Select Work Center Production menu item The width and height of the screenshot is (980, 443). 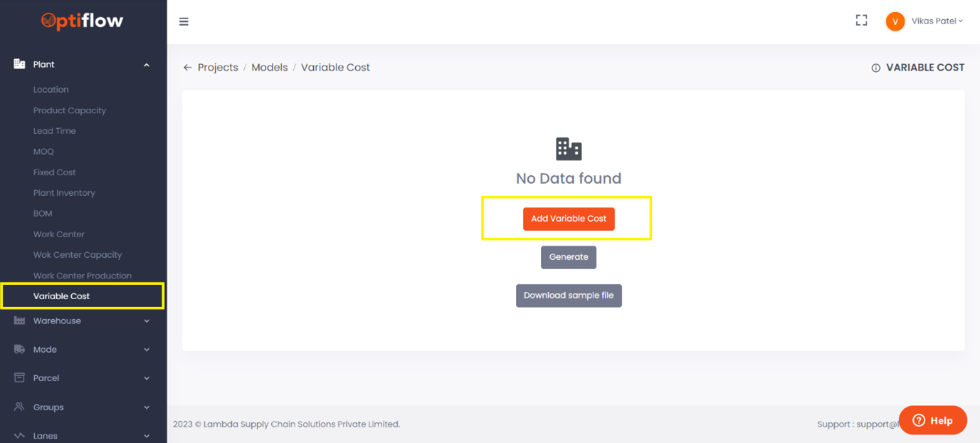pos(83,276)
